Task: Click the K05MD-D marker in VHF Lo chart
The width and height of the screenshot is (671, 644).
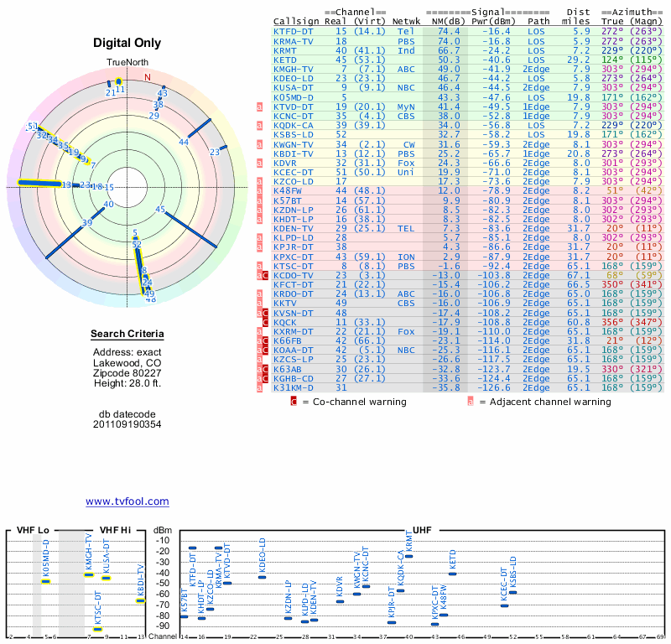Action: 46,581
